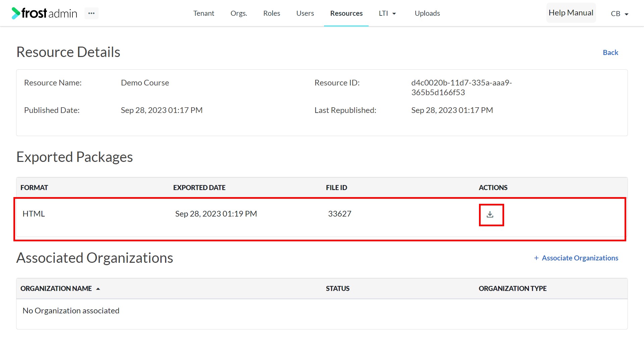
Task: Sort by Organization Name arrow
Action: pyautogui.click(x=98, y=289)
